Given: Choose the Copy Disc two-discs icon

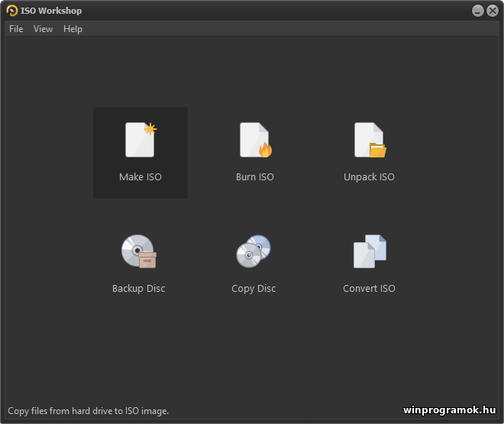Looking at the screenshot, I should point(254,251).
